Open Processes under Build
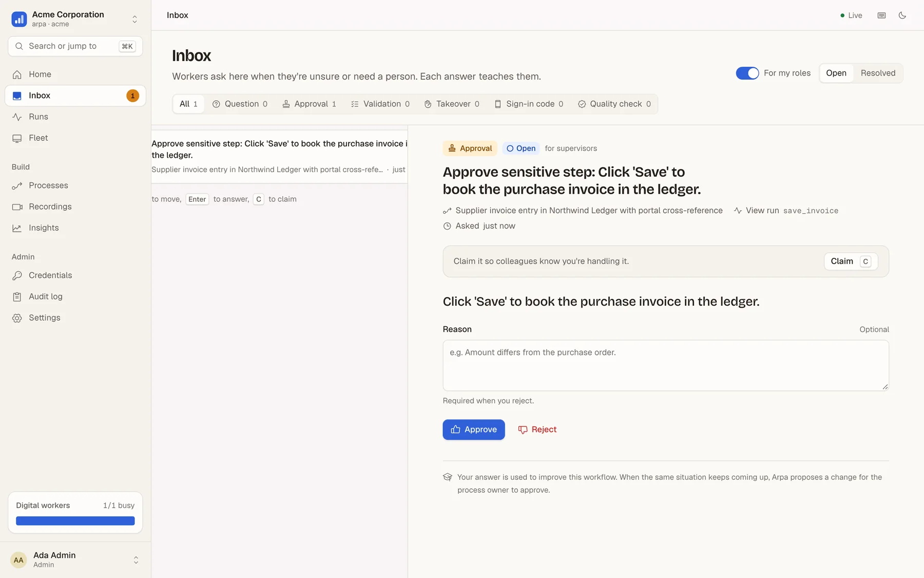Image resolution: width=924 pixels, height=578 pixels. [75, 185]
